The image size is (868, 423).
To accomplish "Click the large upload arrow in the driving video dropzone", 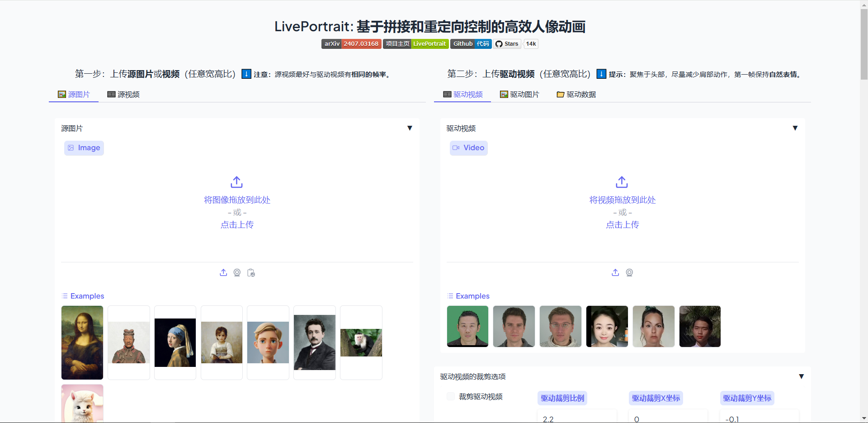I will tap(622, 182).
